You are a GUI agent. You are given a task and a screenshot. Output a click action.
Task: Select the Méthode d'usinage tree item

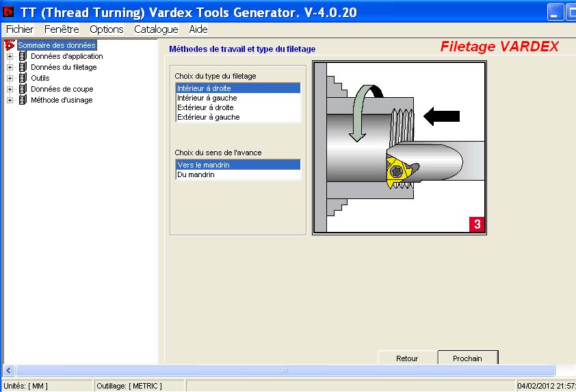tap(62, 100)
